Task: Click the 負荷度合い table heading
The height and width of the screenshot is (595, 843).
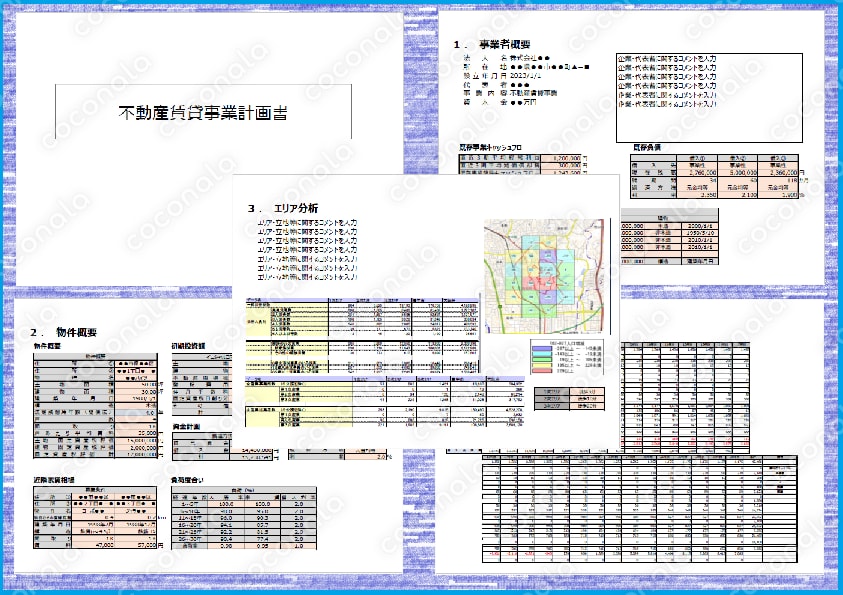Action: (188, 479)
